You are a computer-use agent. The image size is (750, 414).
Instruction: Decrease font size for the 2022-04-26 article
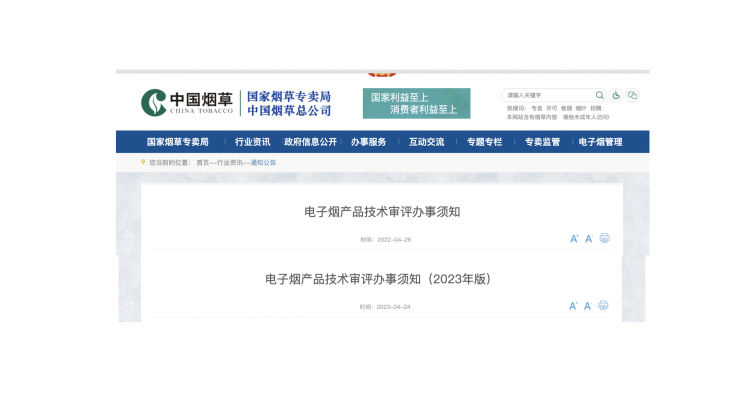589,239
